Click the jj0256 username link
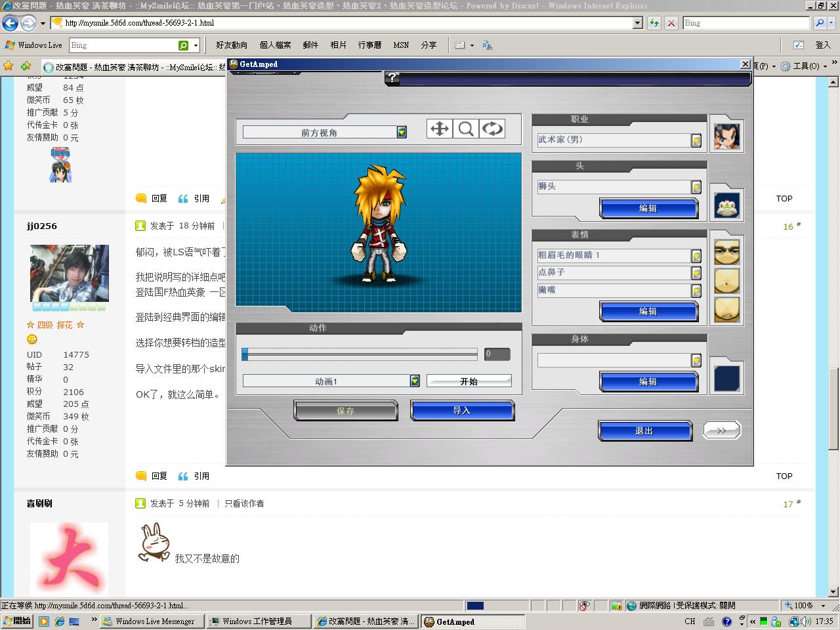840x630 pixels. [x=42, y=226]
